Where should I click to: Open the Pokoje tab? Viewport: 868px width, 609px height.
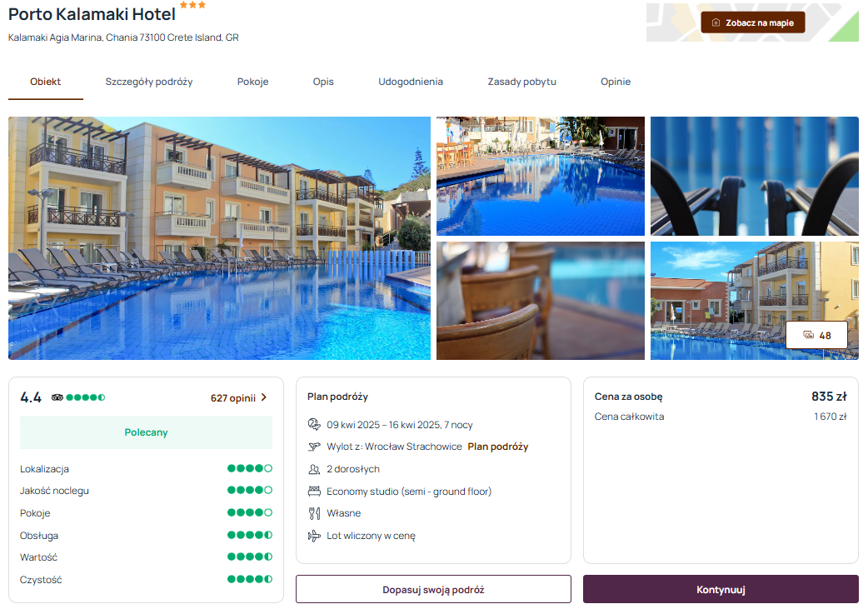[253, 82]
